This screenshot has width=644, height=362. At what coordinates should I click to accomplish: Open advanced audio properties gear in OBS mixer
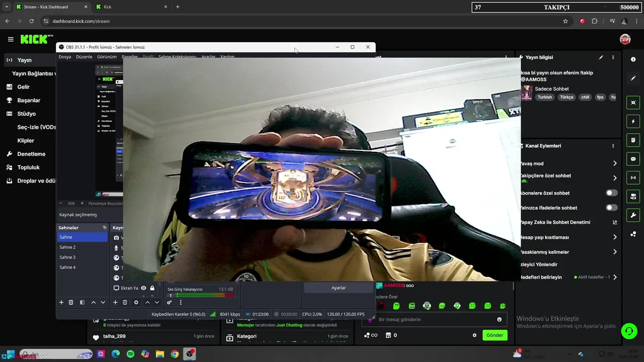point(170,302)
